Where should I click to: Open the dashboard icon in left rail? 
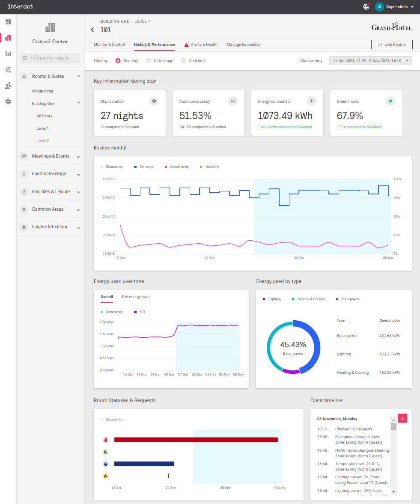coord(8,22)
